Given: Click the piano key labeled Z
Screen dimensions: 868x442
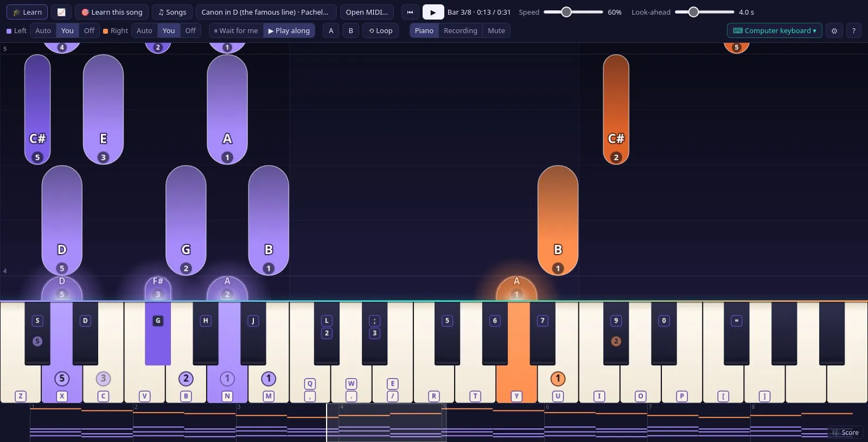Looking at the screenshot, I should (21, 383).
